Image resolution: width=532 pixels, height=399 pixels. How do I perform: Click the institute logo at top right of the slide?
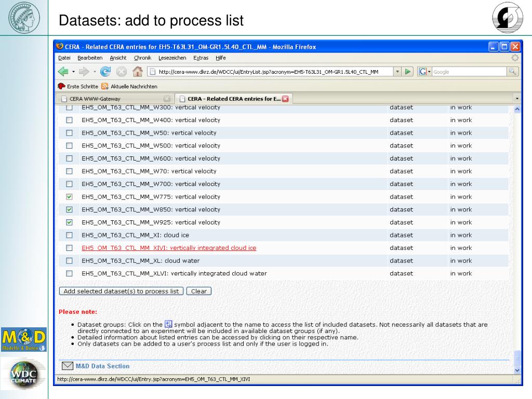coord(508,17)
